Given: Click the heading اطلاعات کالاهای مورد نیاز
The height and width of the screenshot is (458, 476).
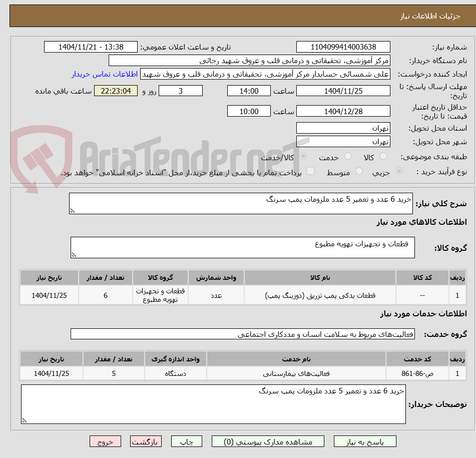Looking at the screenshot, I should (x=421, y=222).
